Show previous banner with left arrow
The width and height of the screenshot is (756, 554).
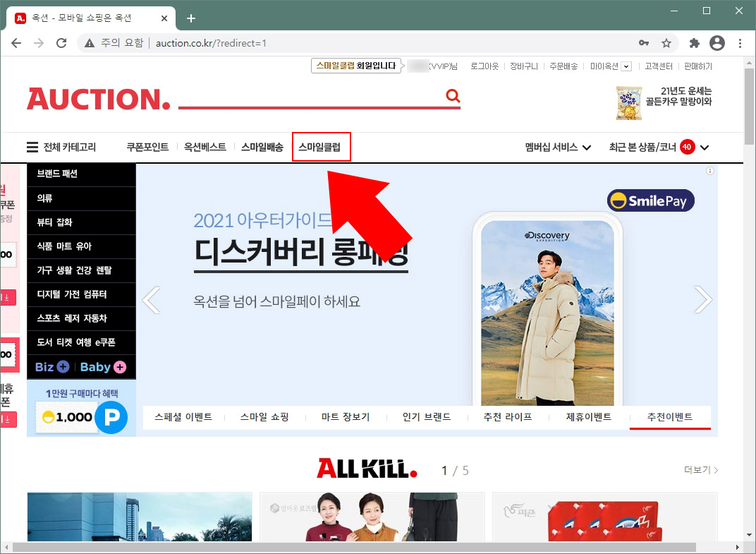pyautogui.click(x=152, y=300)
